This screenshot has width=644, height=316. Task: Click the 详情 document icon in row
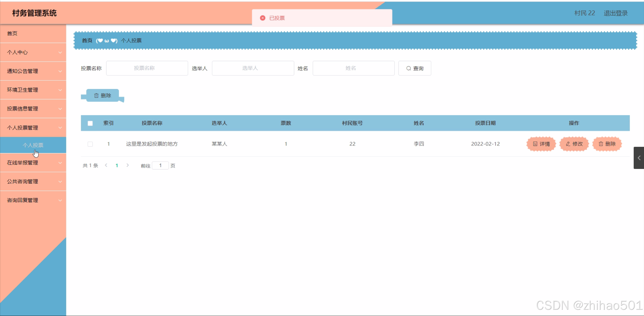[x=535, y=144]
